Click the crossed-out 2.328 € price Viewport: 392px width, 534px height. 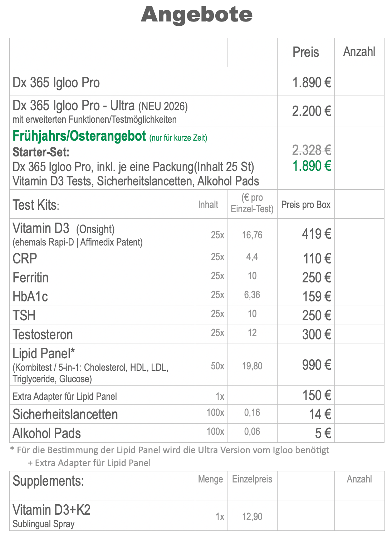[x=312, y=150]
